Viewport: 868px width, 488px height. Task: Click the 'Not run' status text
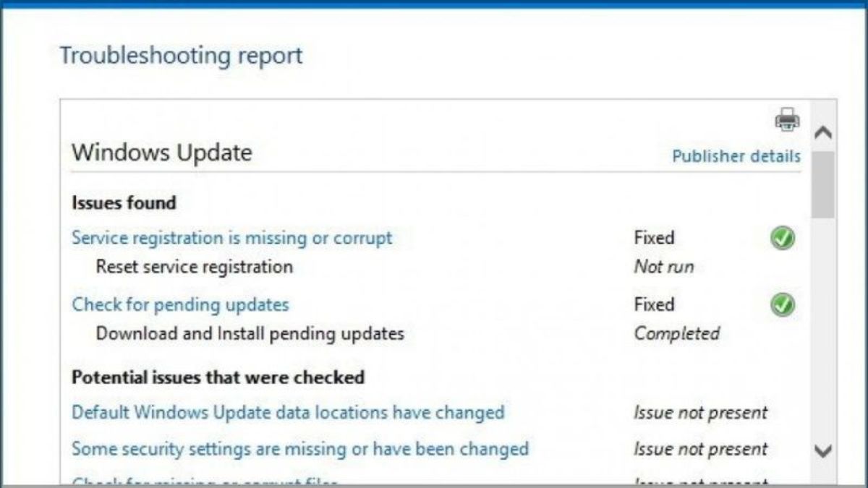click(664, 267)
